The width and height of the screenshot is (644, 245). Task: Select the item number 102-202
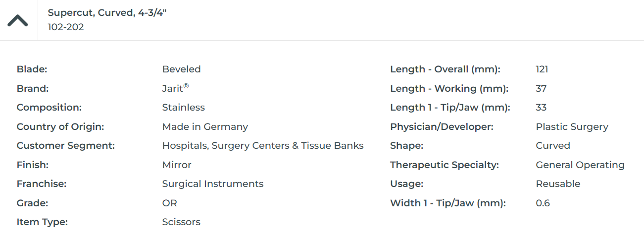click(x=66, y=27)
